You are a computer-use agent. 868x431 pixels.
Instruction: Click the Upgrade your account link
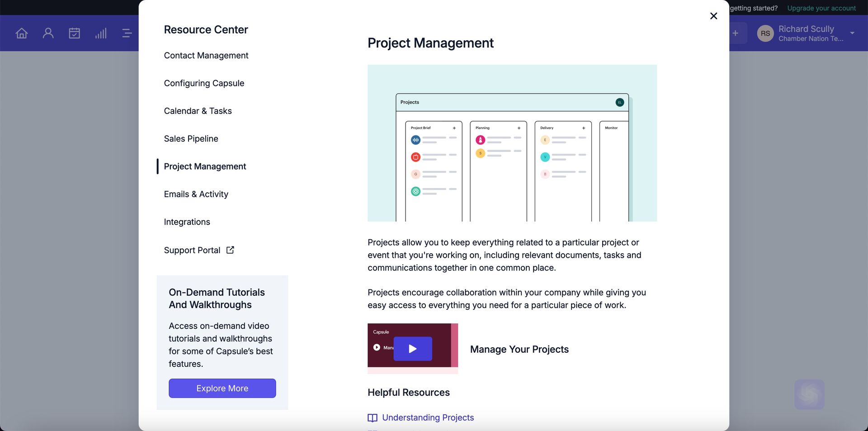[821, 8]
